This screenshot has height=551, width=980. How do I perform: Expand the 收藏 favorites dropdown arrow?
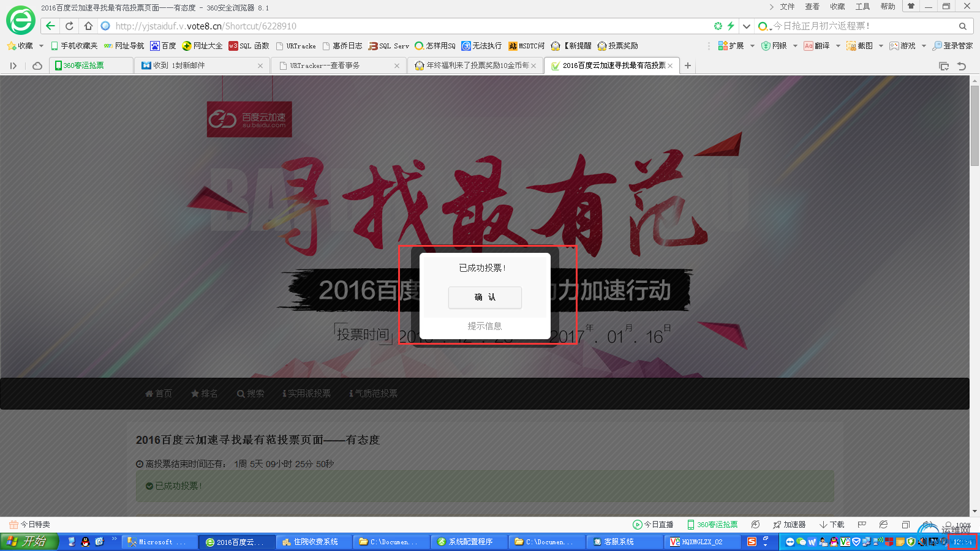41,46
